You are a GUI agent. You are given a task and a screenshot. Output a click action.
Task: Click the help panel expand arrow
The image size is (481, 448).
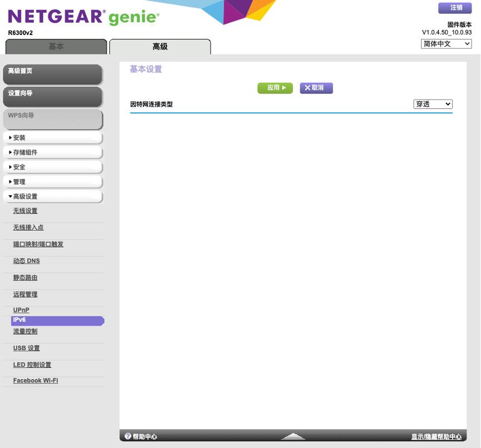[293, 436]
